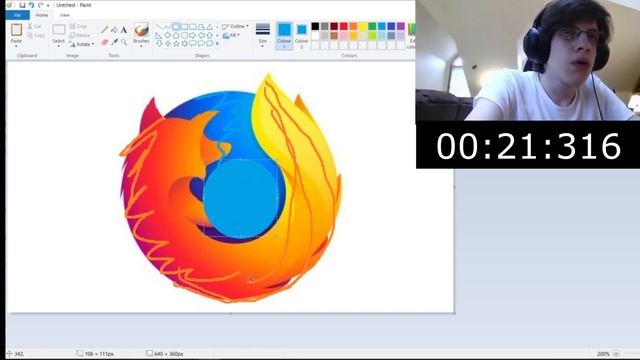Viewport: 640px width, 360px height.
Task: Save the drawing from the quick access toolbar
Action: [x=22, y=5]
